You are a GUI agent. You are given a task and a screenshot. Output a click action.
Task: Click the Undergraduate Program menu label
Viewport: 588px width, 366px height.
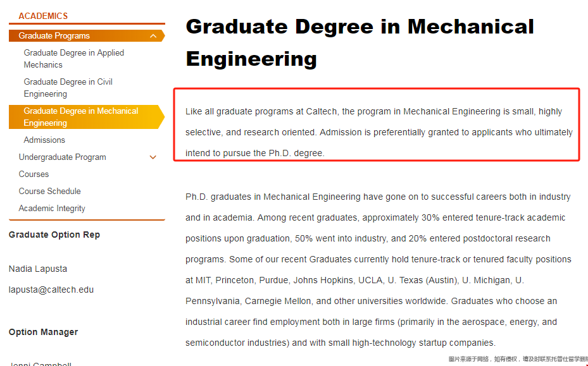click(62, 157)
